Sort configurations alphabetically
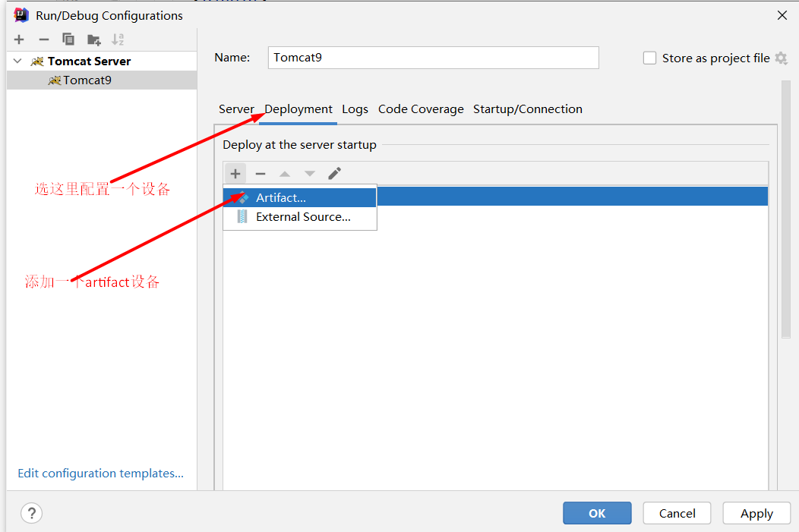The image size is (799, 532). pos(118,39)
